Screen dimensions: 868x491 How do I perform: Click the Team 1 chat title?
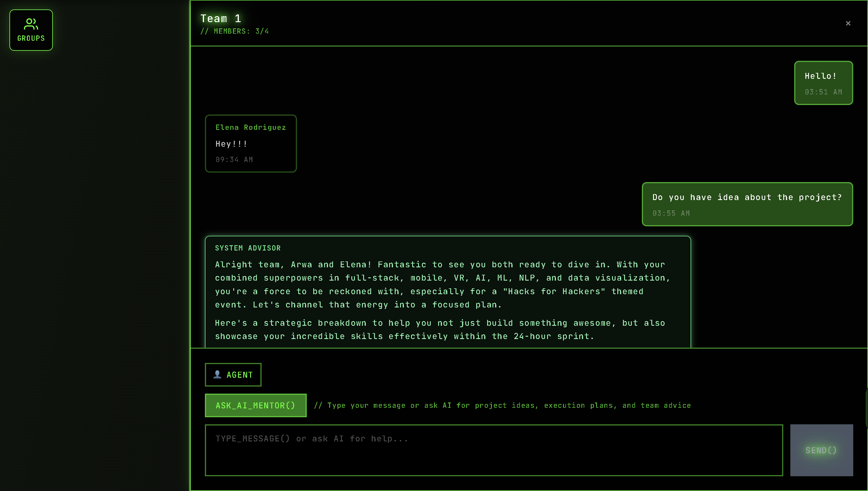[x=221, y=19]
